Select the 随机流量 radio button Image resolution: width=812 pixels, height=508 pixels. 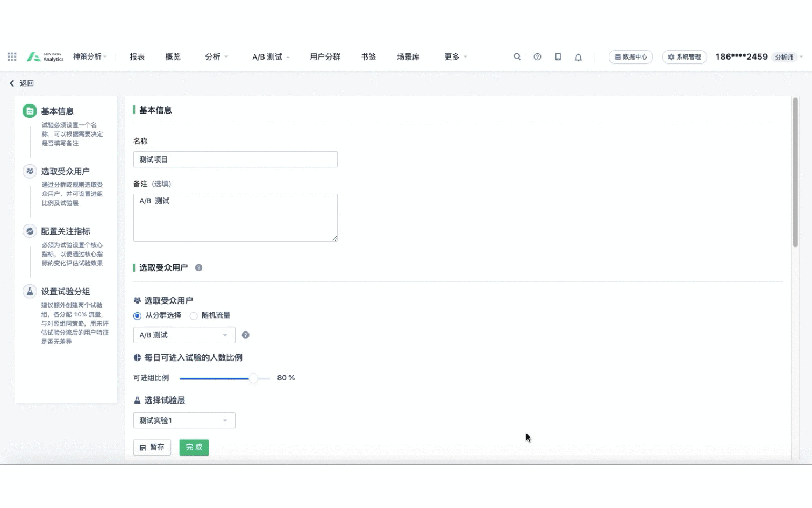194,316
